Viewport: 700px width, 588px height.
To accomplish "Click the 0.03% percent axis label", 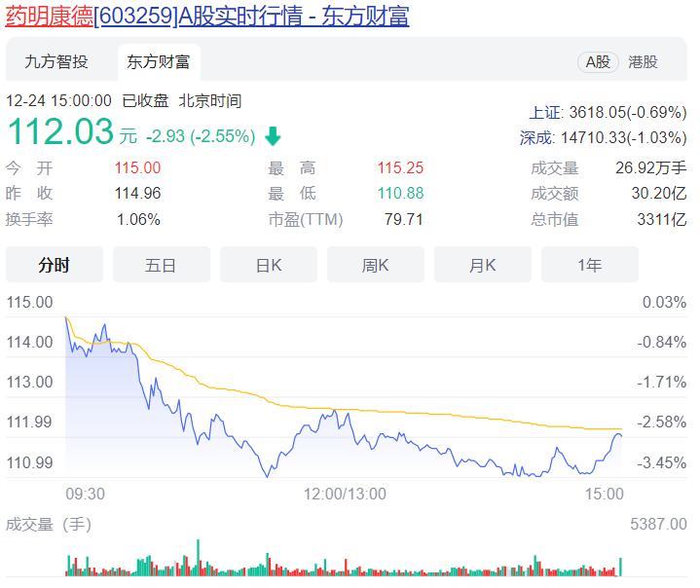I will 664,302.
